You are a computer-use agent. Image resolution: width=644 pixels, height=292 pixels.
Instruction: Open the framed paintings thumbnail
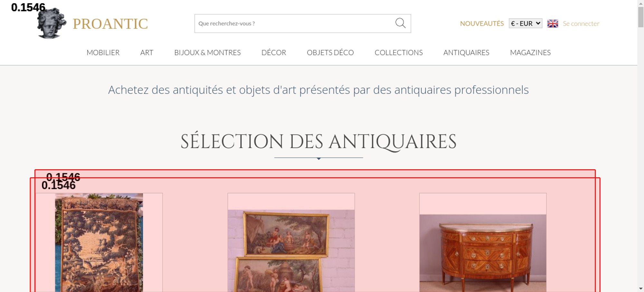(291, 251)
